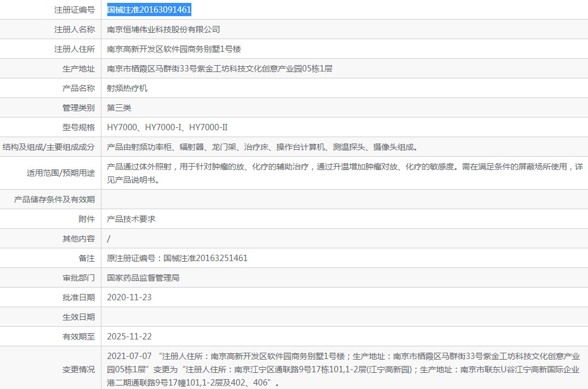
Task: Click the 注册人名称 label
Action: 74,29
